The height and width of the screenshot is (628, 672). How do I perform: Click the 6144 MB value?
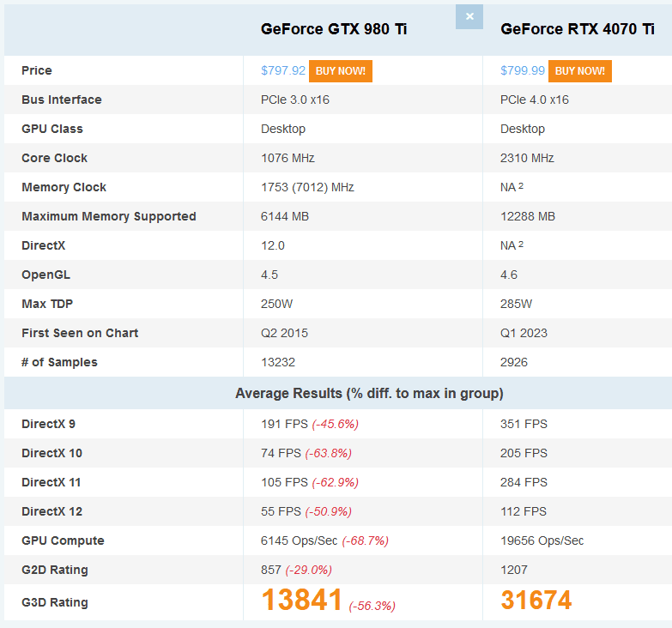[x=285, y=216]
